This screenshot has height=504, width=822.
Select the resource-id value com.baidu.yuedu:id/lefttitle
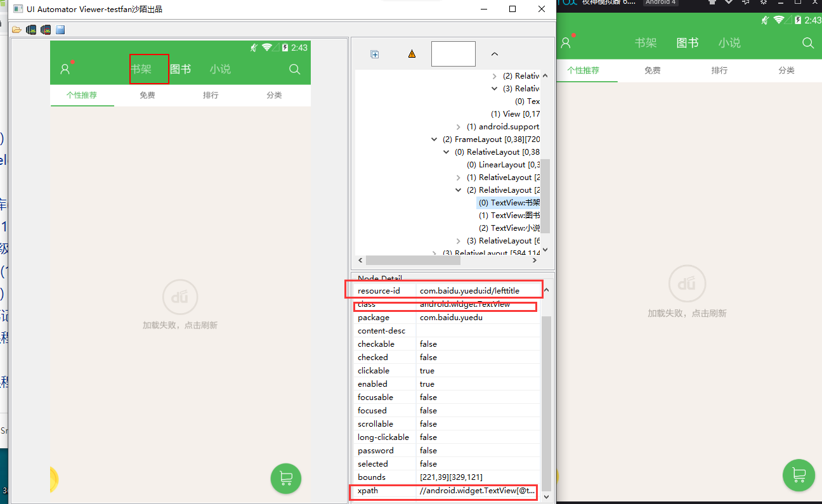tap(469, 291)
